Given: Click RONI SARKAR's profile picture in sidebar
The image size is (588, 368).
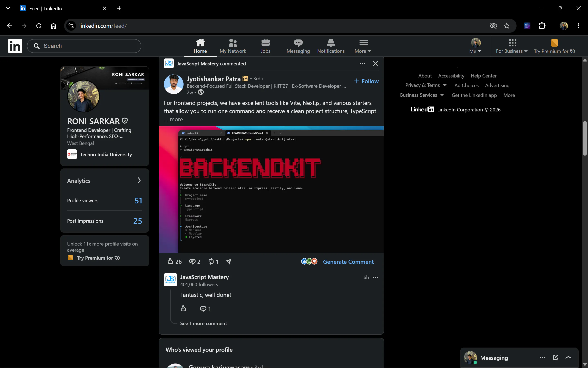Looking at the screenshot, I should coord(83,96).
